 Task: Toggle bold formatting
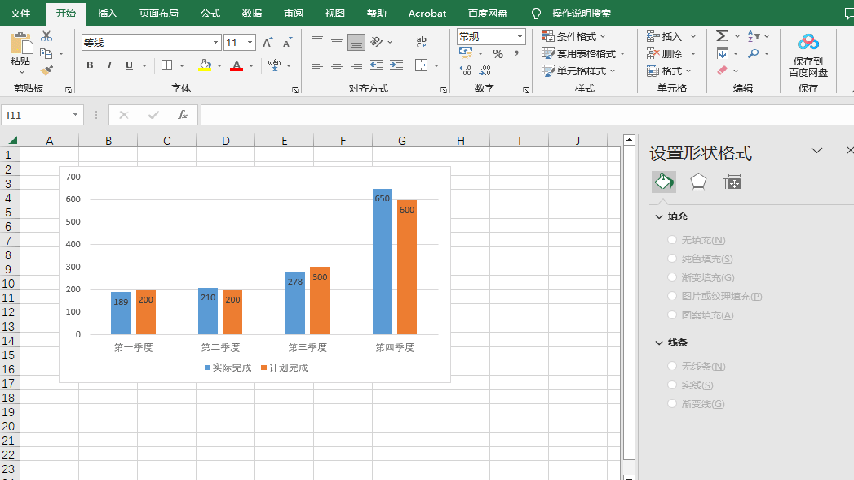coord(90,66)
